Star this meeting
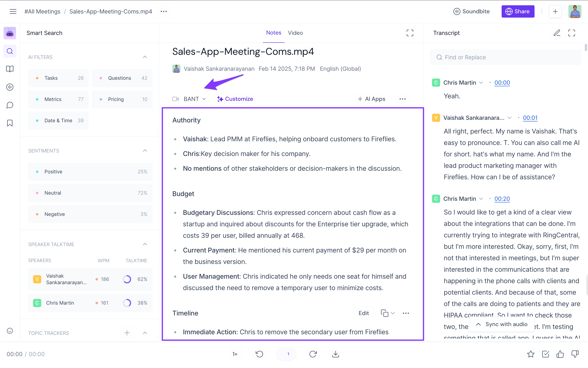The image size is (588, 368). 531,354
